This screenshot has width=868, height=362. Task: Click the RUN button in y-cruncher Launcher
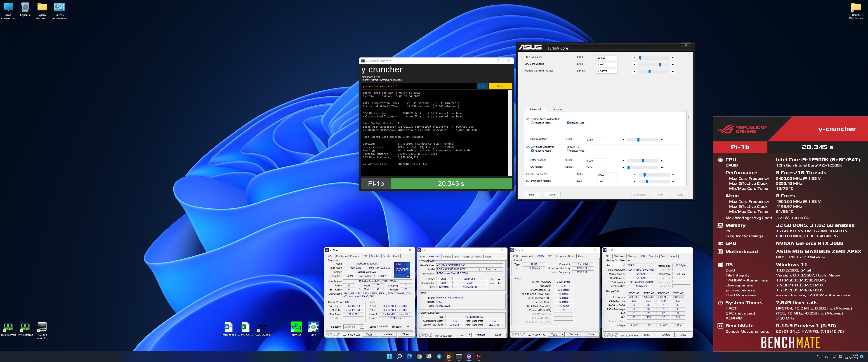(500, 86)
